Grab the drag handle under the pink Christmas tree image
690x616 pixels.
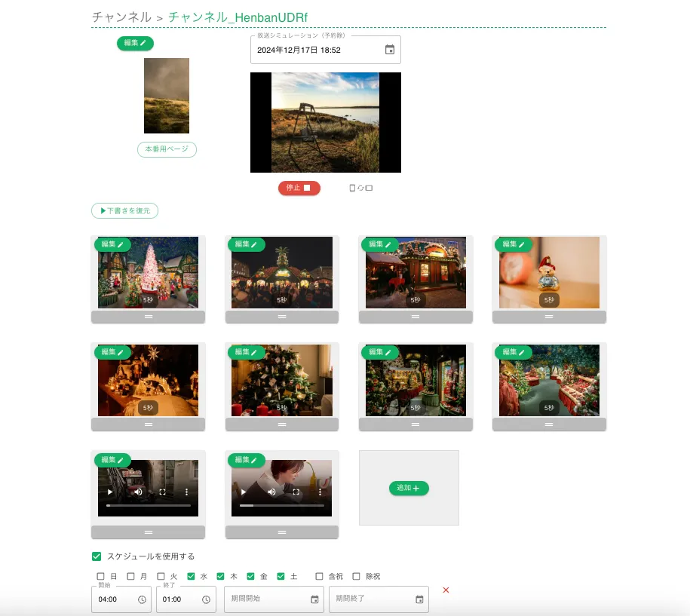click(148, 317)
